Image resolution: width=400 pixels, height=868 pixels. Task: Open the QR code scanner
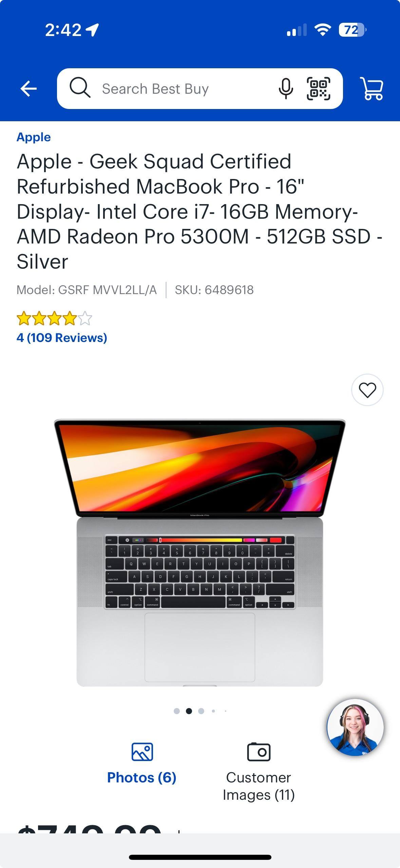point(318,89)
